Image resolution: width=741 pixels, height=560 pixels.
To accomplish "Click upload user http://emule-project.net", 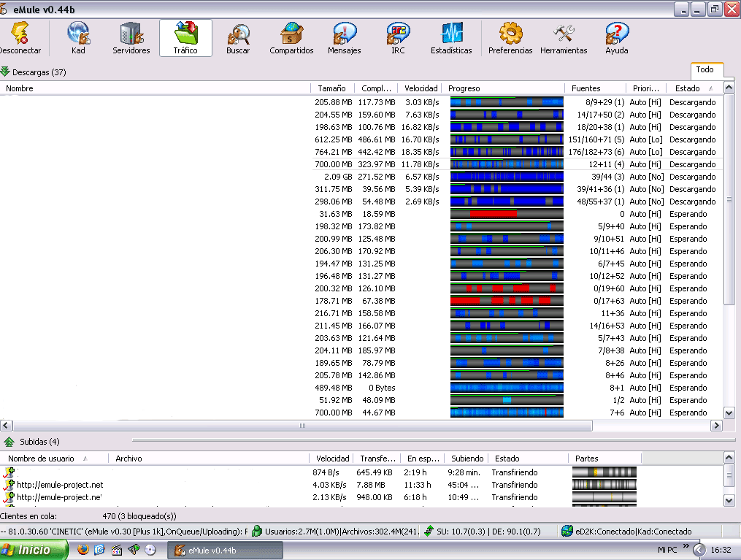I will click(60, 484).
